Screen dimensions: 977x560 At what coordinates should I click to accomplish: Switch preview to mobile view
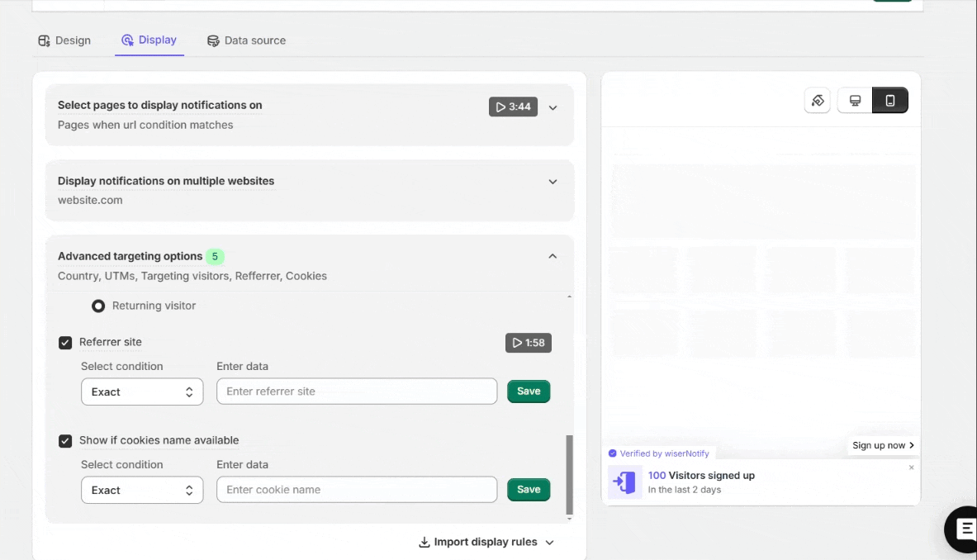889,100
